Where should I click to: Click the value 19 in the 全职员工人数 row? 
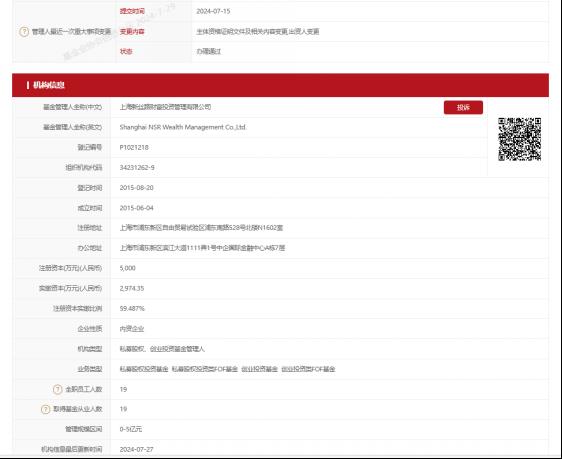tap(123, 389)
